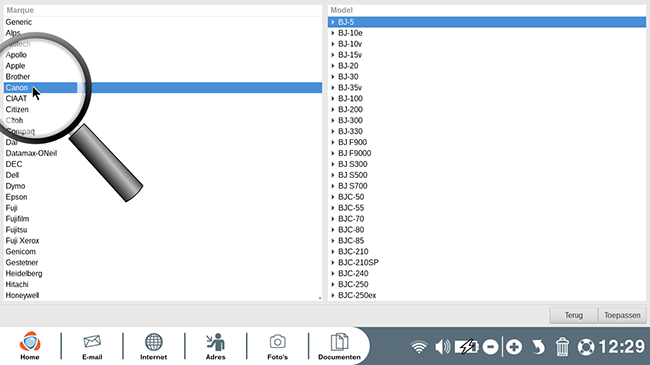Click the trash bin icon
Viewport: 650px width, 365px height.
pos(562,347)
